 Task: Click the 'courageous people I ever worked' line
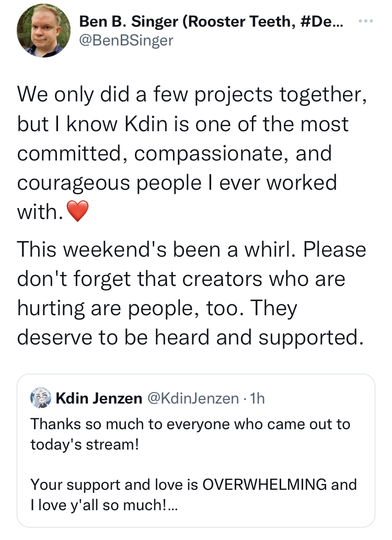[x=177, y=182]
